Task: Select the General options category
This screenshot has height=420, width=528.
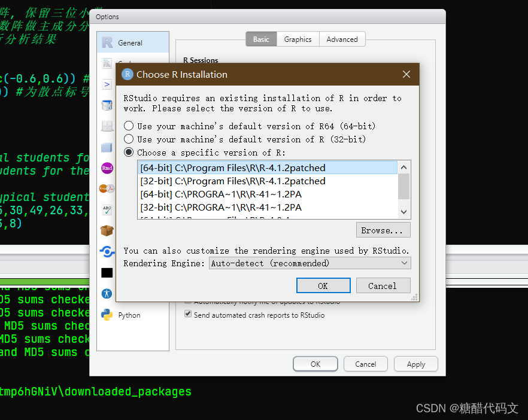Action: click(x=133, y=42)
